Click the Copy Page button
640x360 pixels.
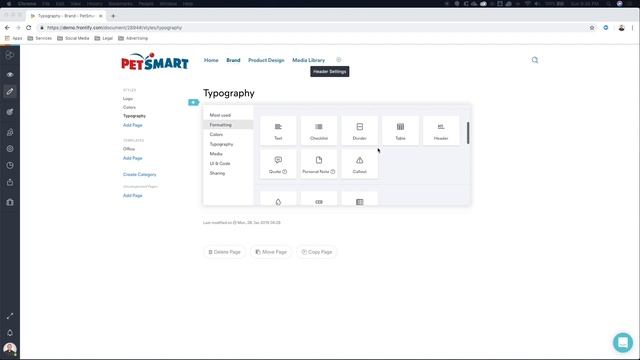(317, 252)
